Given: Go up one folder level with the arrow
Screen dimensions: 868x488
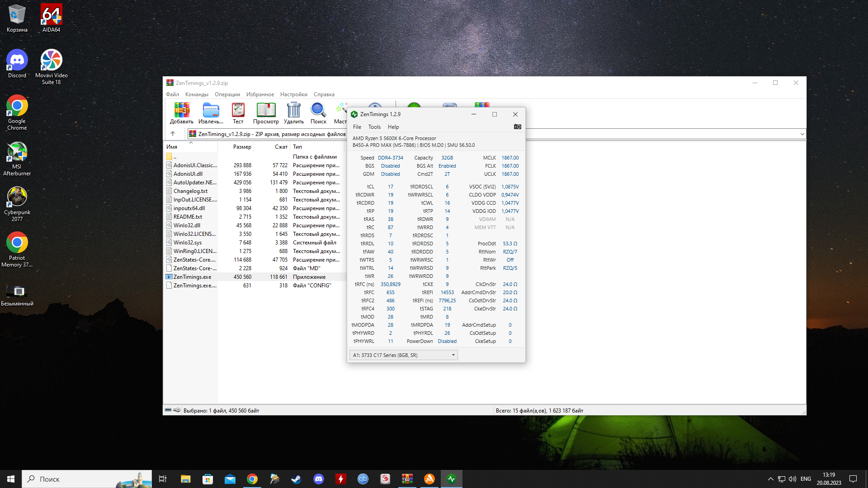Looking at the screenshot, I should tap(173, 134).
